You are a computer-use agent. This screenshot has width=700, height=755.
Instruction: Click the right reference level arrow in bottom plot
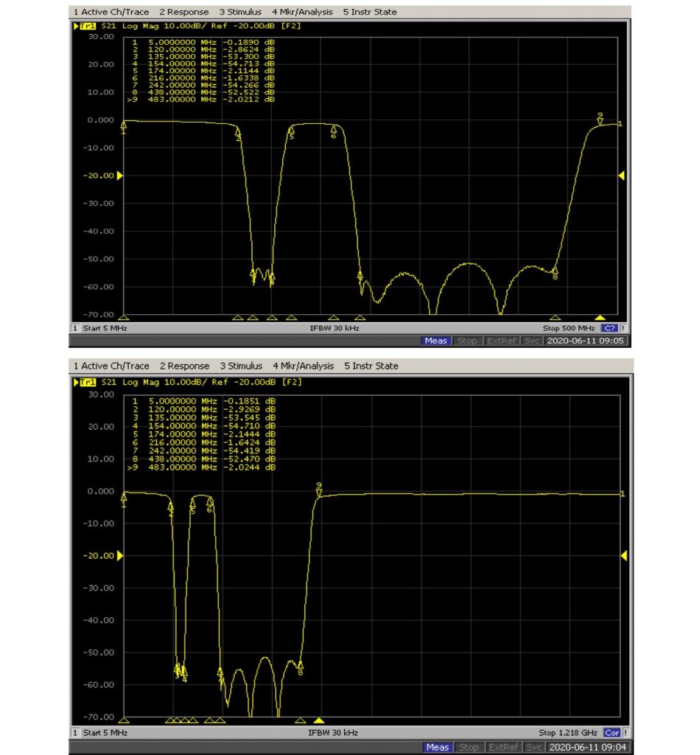[x=621, y=555]
